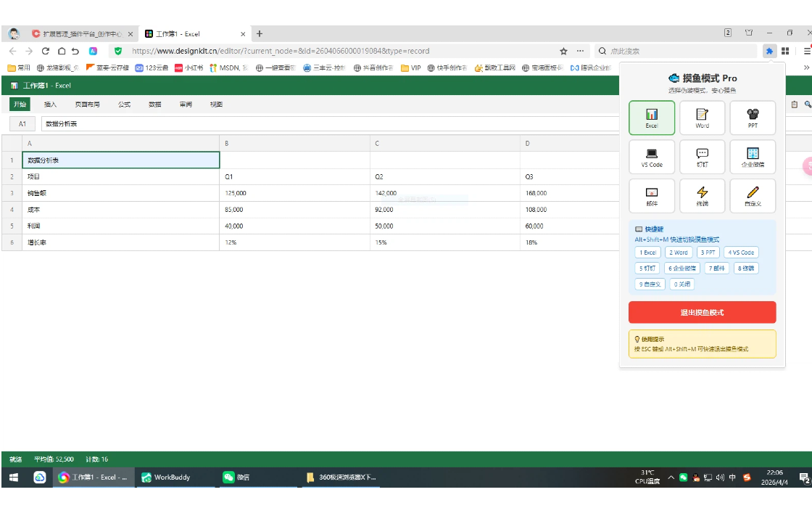Click the blue extension puzzle icon

click(769, 51)
